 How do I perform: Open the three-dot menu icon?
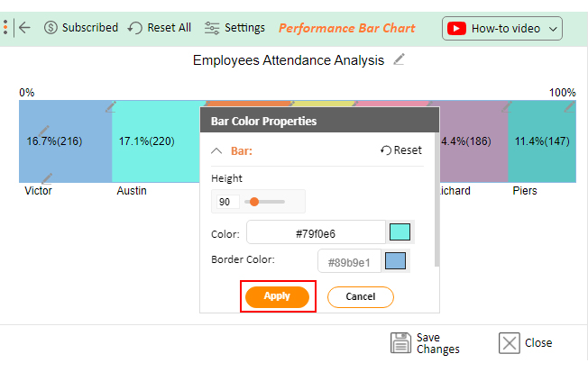[x=5, y=28]
